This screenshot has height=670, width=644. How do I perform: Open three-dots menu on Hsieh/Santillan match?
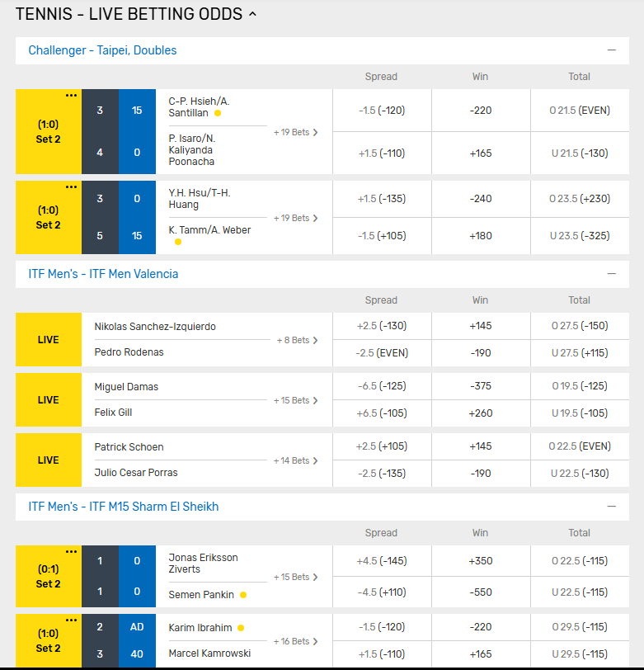coord(72,95)
